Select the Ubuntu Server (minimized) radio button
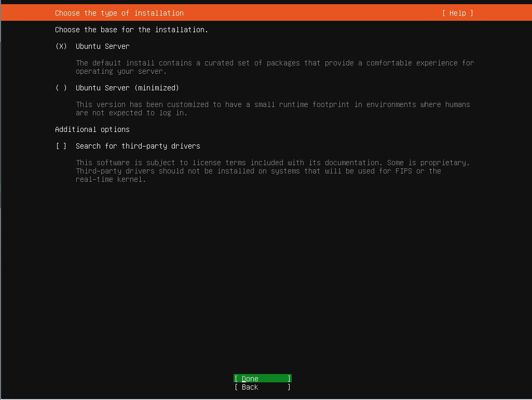The width and height of the screenshot is (532, 400). click(61, 88)
